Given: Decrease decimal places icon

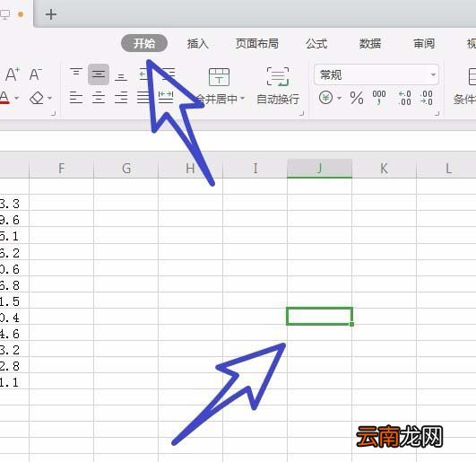Looking at the screenshot, I should (427, 98).
